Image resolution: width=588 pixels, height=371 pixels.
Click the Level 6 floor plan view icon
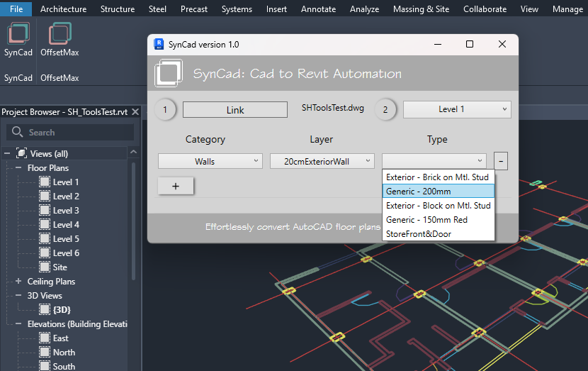coord(45,253)
